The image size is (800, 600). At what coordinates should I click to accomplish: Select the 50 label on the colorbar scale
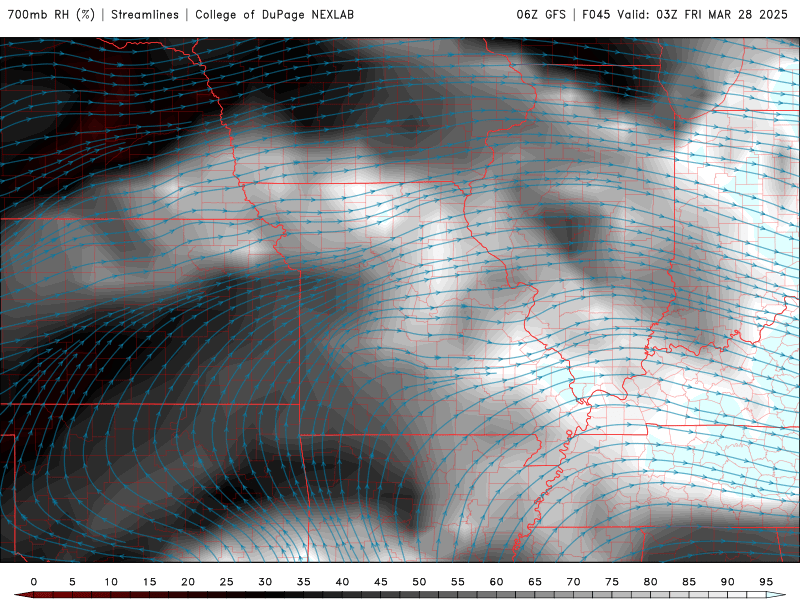[419, 582]
